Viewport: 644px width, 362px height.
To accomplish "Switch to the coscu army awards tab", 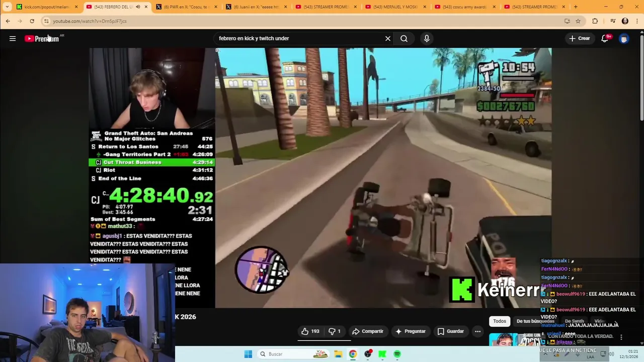I will (x=465, y=7).
